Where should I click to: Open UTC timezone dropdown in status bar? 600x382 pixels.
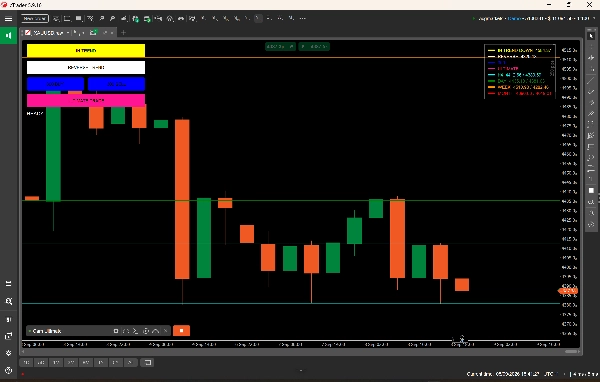click(554, 374)
